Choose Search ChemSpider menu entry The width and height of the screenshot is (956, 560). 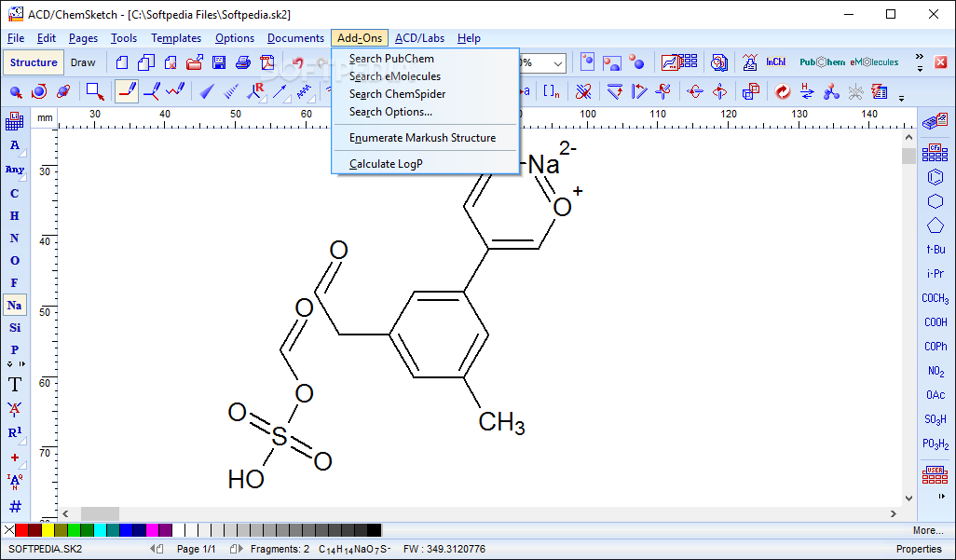[397, 94]
